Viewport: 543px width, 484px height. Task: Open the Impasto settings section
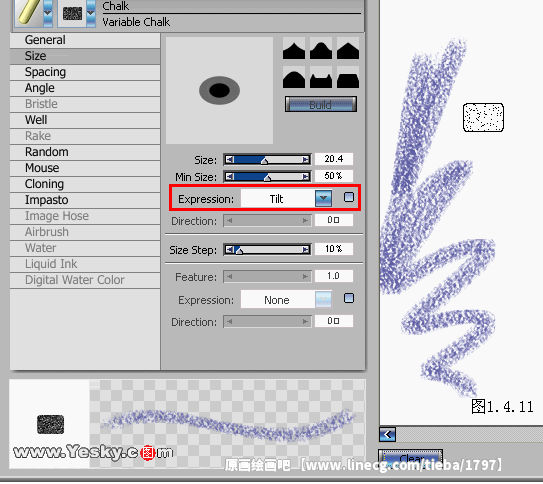pos(85,200)
